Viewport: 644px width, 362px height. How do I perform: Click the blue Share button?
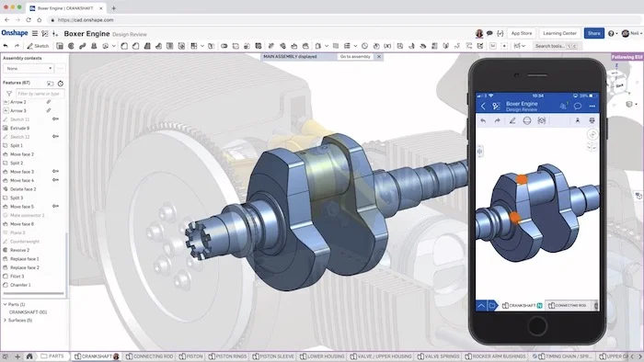tap(594, 33)
